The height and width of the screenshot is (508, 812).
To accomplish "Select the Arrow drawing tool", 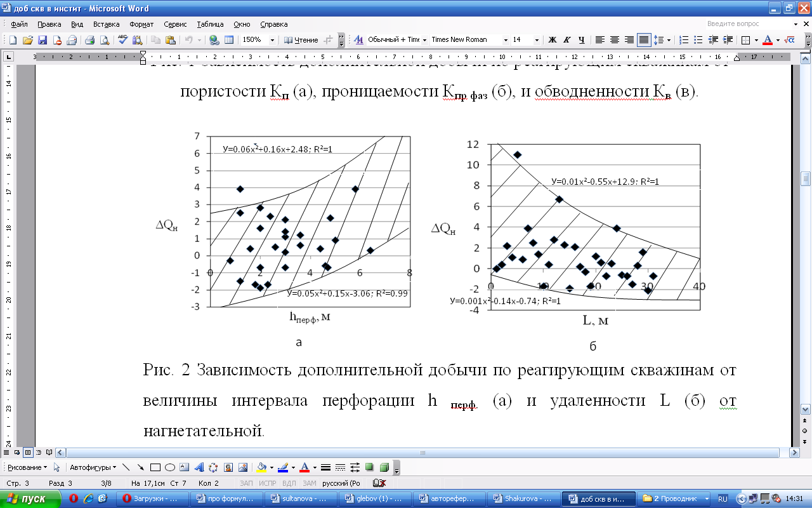I will [x=140, y=467].
